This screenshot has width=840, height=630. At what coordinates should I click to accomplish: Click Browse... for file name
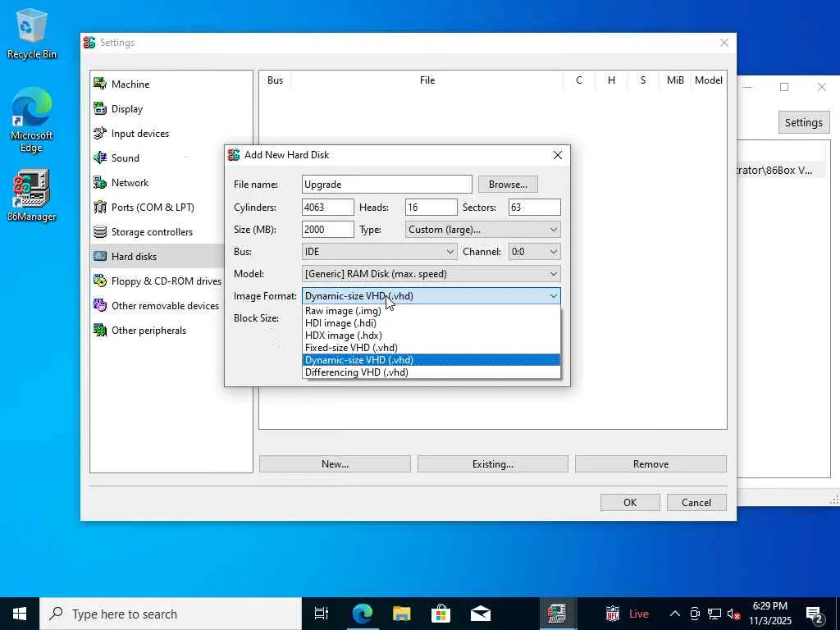508,185
